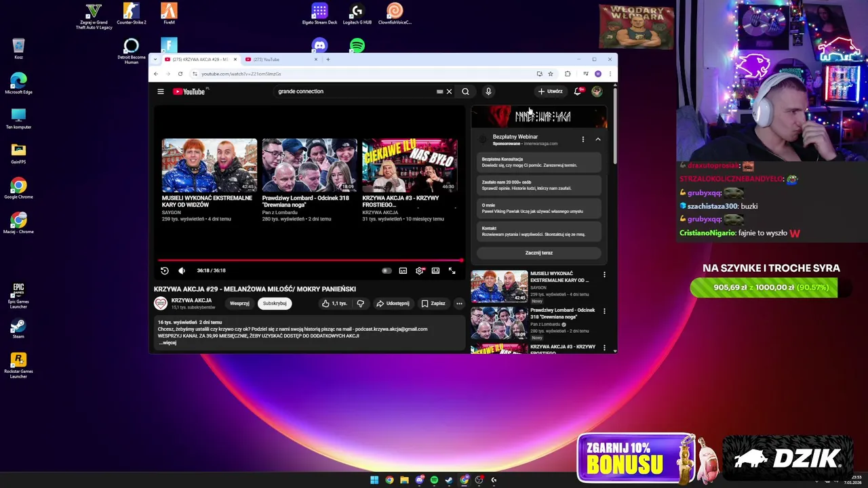The height and width of the screenshot is (488, 868).
Task: Save video with the Zapisz button
Action: coord(433,304)
